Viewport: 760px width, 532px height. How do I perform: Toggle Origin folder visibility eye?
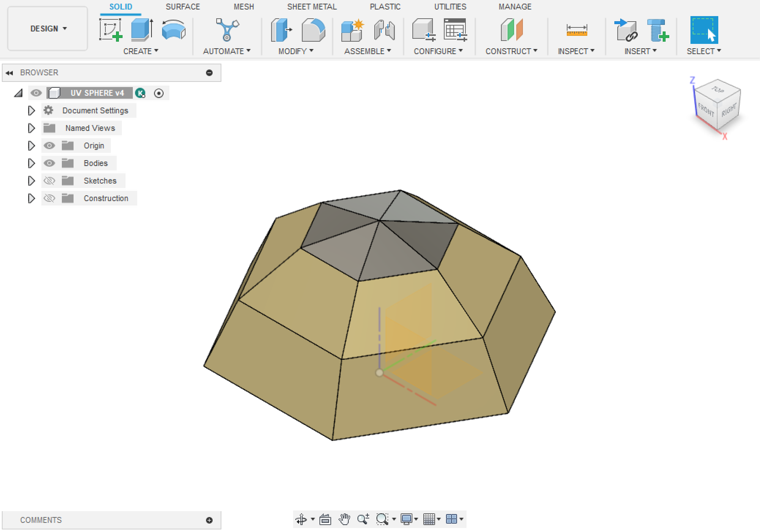(x=49, y=146)
